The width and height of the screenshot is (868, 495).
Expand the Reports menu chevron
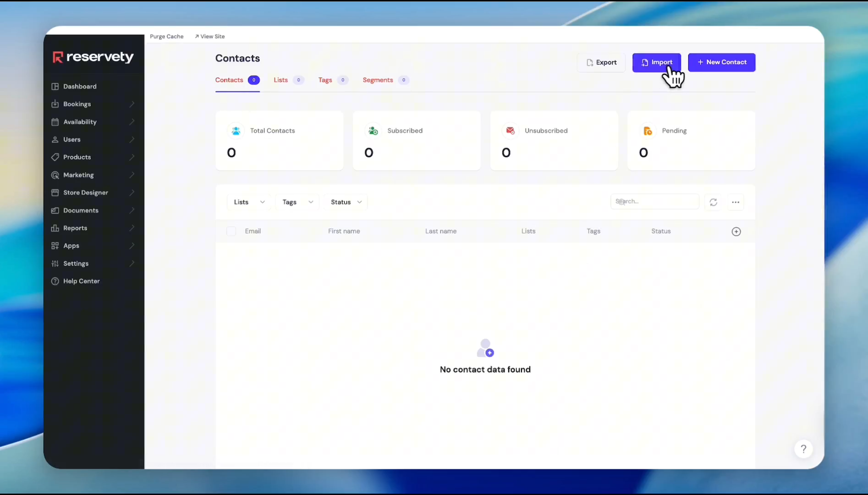tap(132, 228)
